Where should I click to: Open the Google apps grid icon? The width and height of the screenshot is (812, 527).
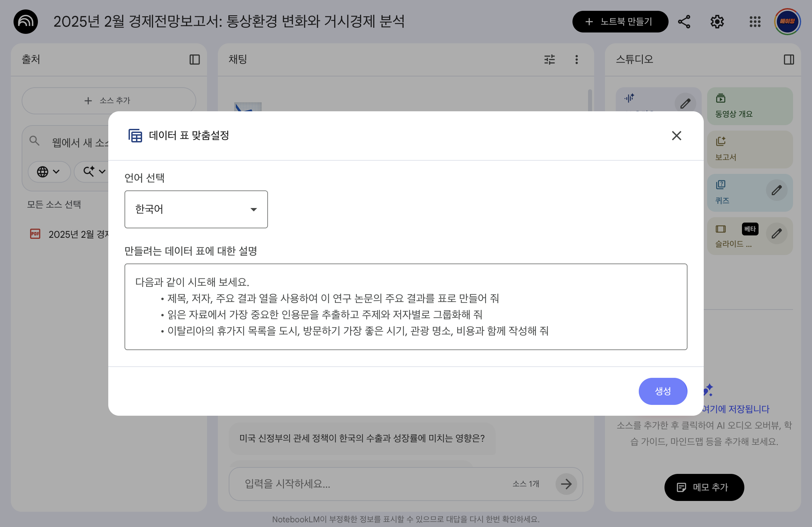coord(755,21)
